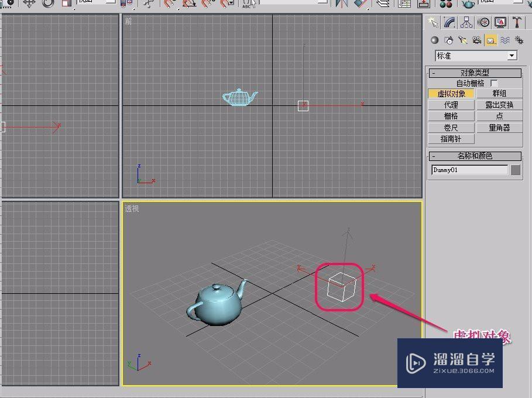Image resolution: width=532 pixels, height=398 pixels.
Task: Toggle the first Snaps magnet icon
Action: [169, 4]
